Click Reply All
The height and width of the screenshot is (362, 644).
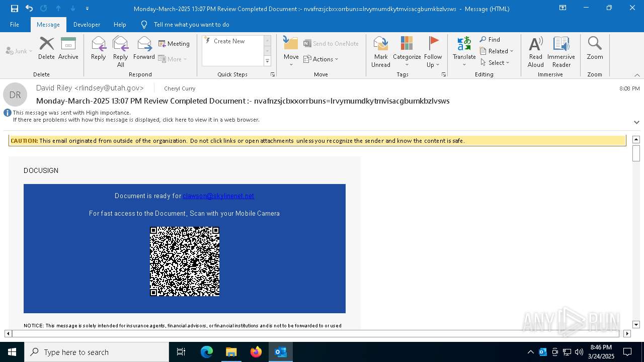pyautogui.click(x=120, y=52)
